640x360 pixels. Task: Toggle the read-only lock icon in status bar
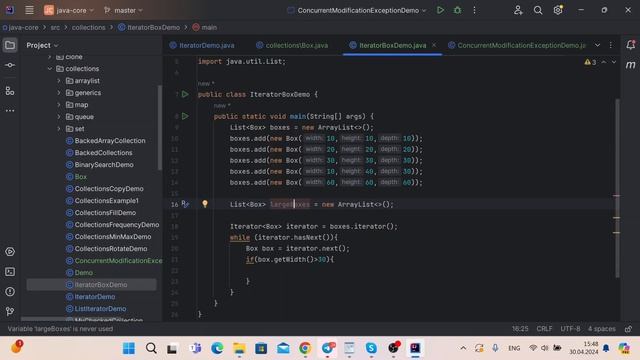click(629, 329)
